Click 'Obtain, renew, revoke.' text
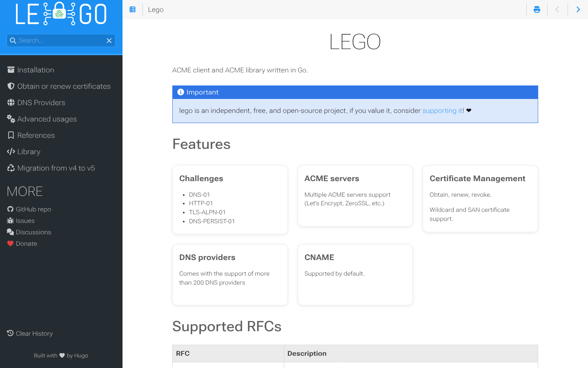Image resolution: width=588 pixels, height=368 pixels. [461, 195]
